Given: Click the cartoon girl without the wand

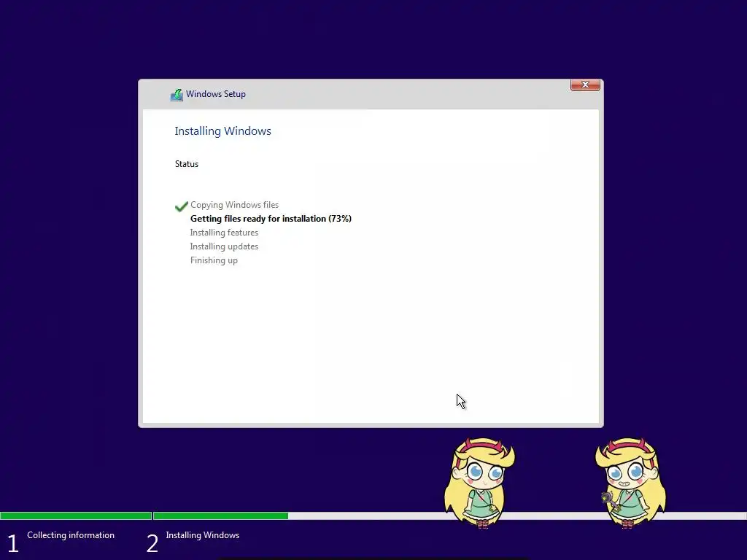Looking at the screenshot, I should (x=480, y=483).
